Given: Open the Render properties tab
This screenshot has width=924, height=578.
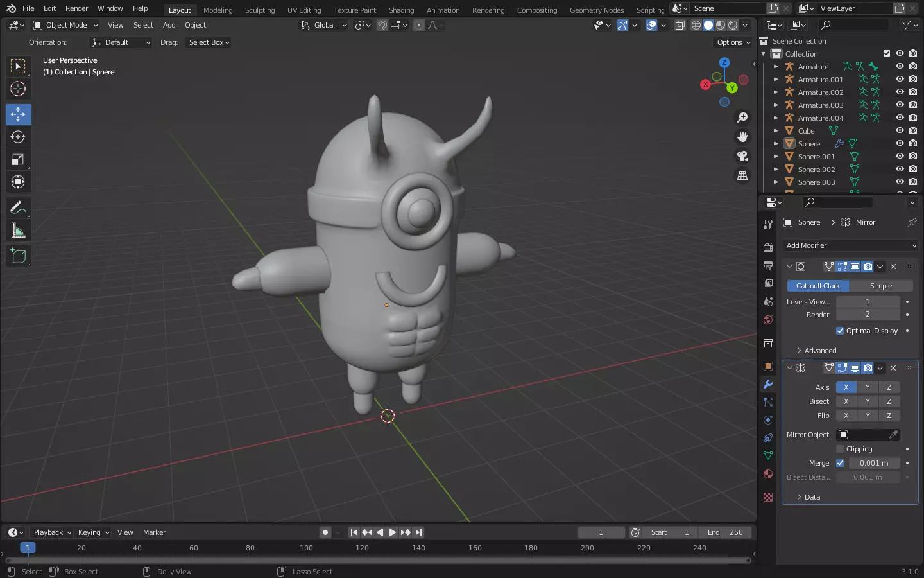Looking at the screenshot, I should (768, 247).
